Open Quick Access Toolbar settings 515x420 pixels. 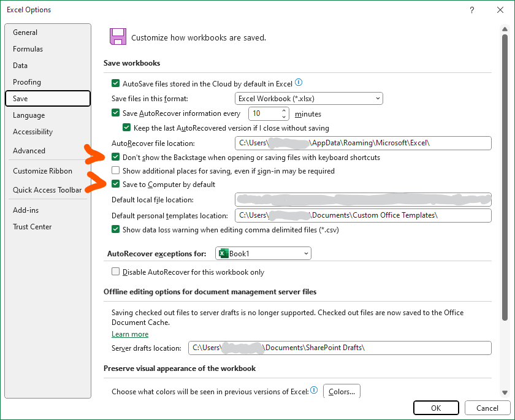point(48,190)
